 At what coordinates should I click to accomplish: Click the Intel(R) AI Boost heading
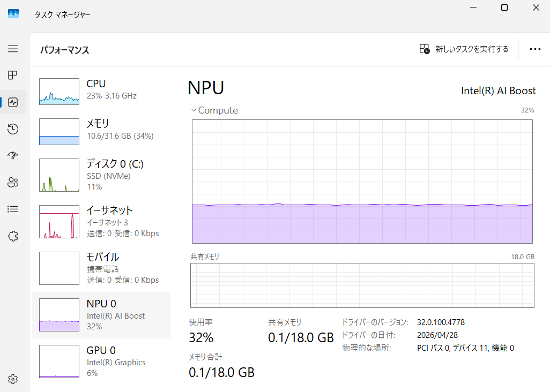pos(499,91)
